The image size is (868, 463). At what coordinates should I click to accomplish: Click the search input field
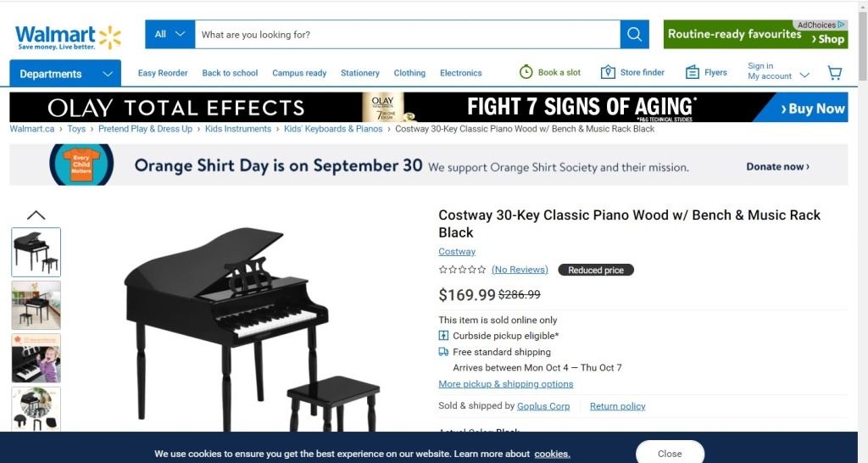click(x=407, y=35)
